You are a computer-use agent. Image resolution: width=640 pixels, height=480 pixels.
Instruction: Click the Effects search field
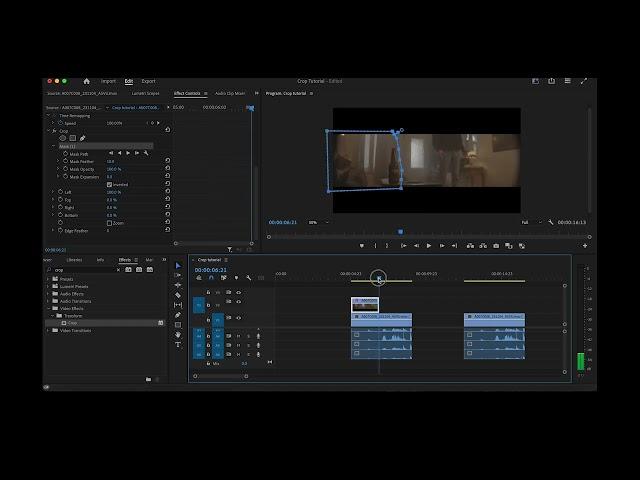tap(84, 270)
